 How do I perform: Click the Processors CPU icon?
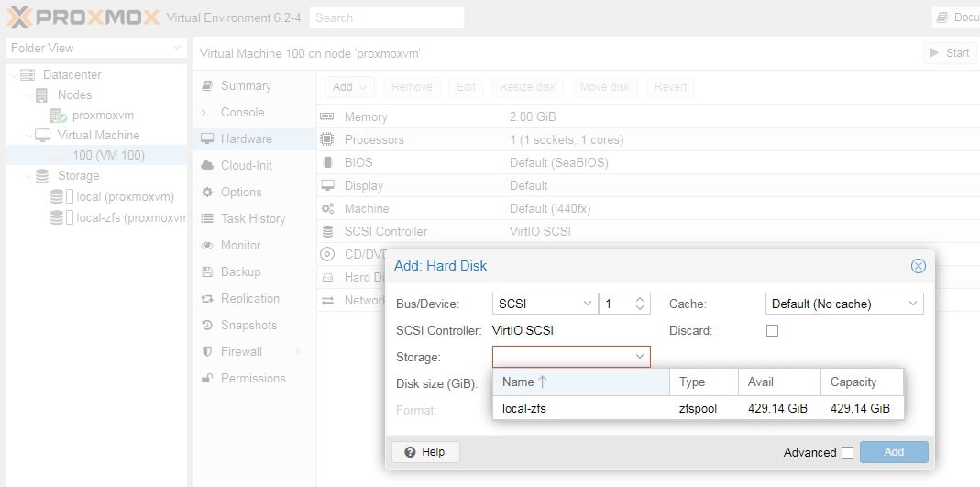[327, 140]
